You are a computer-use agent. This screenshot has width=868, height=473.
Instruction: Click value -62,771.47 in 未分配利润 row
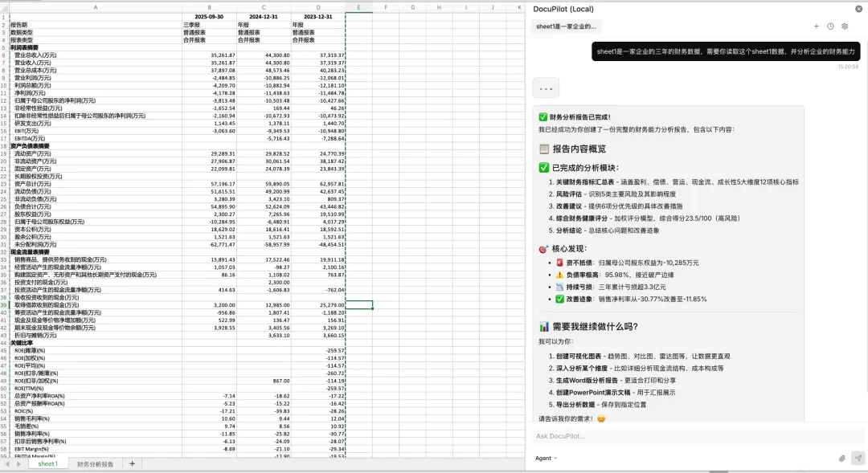point(209,244)
